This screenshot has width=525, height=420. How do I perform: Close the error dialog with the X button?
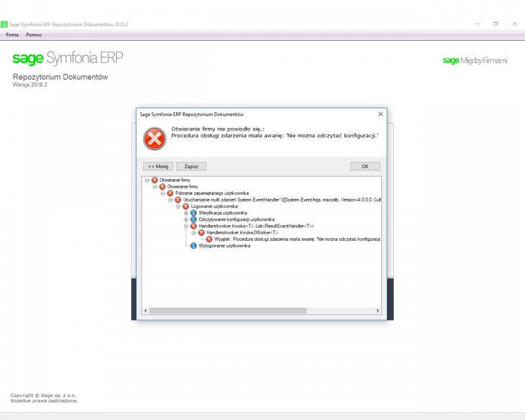click(381, 114)
